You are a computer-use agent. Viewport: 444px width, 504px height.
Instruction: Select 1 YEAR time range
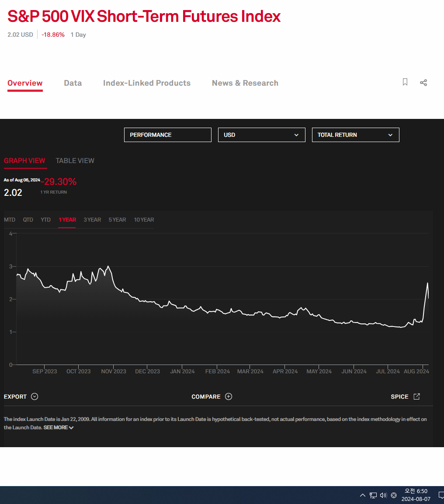(67, 219)
